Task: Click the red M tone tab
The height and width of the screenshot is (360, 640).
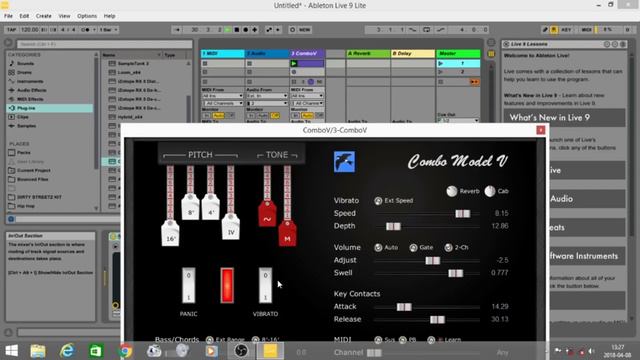Action: pyautogui.click(x=287, y=233)
